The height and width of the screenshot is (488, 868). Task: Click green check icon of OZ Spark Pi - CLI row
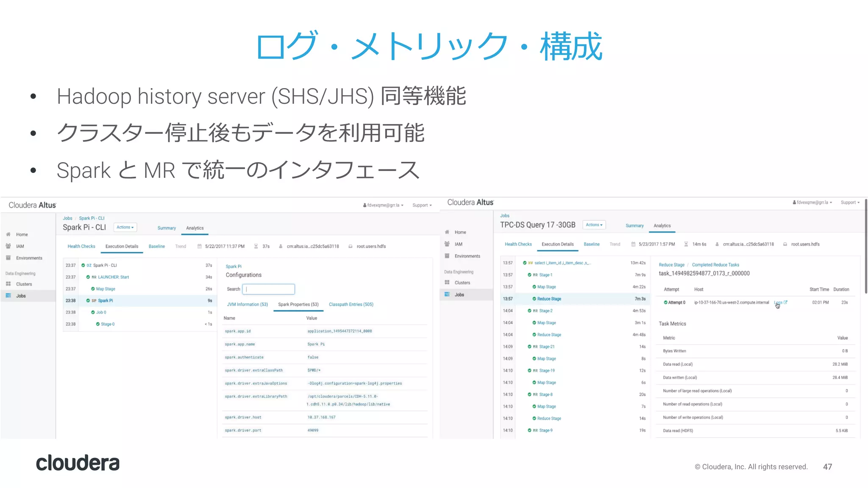83,266
